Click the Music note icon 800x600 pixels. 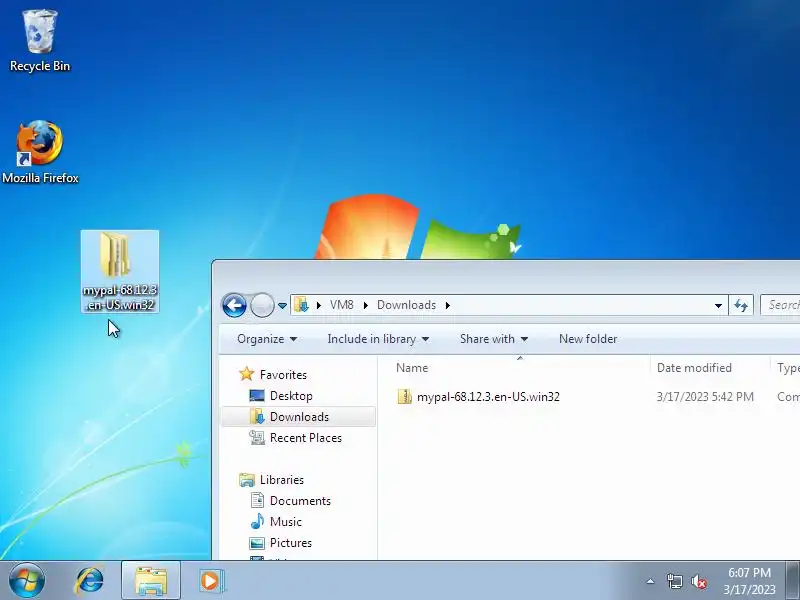[x=257, y=521]
